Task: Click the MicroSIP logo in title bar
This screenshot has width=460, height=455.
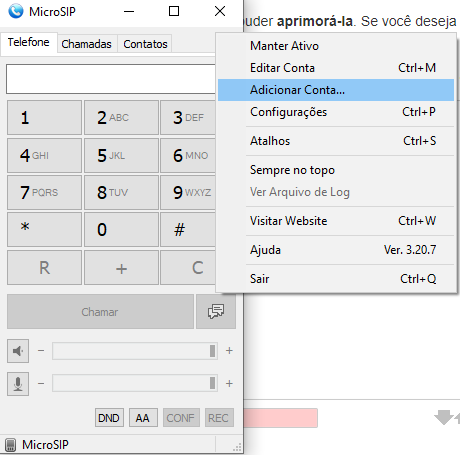Action: pos(16,11)
